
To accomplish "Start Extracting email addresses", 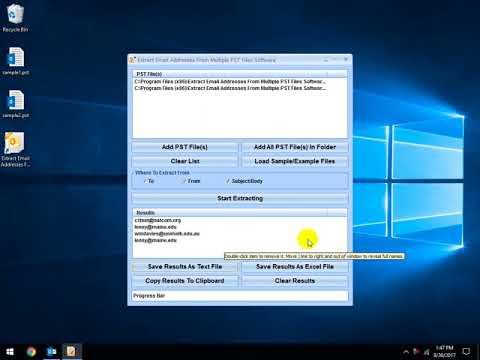I will pos(240,198).
